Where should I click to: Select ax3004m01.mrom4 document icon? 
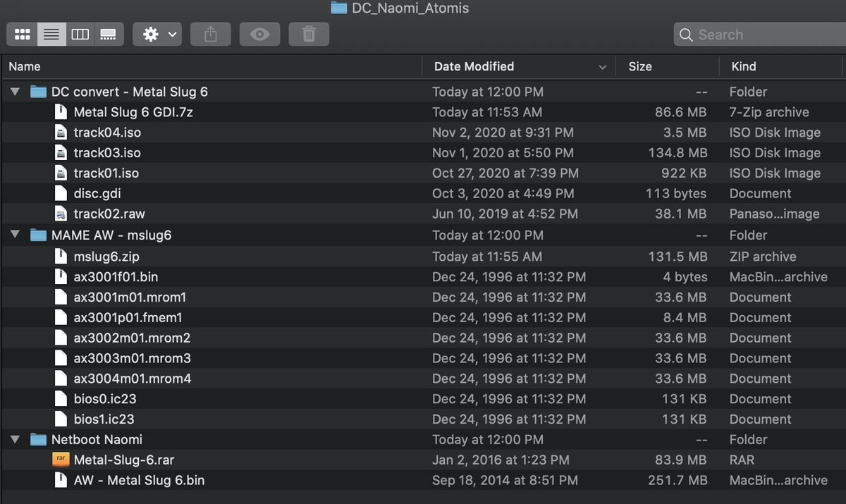(x=61, y=379)
